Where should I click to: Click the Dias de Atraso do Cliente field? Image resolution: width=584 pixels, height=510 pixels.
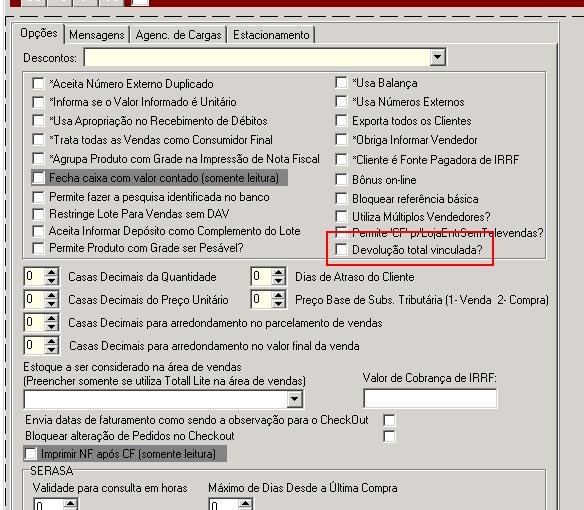click(x=262, y=276)
